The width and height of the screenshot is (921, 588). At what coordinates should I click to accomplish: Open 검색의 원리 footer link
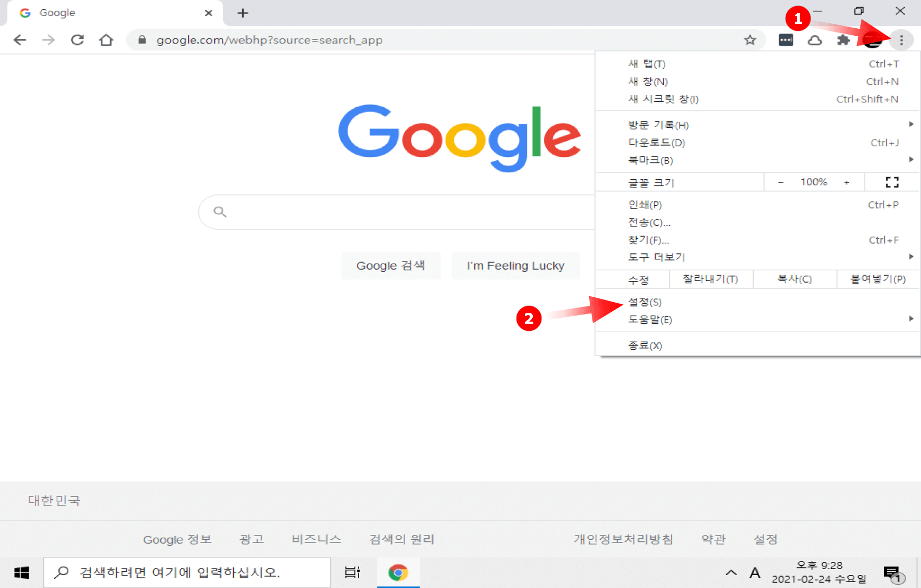click(x=402, y=540)
